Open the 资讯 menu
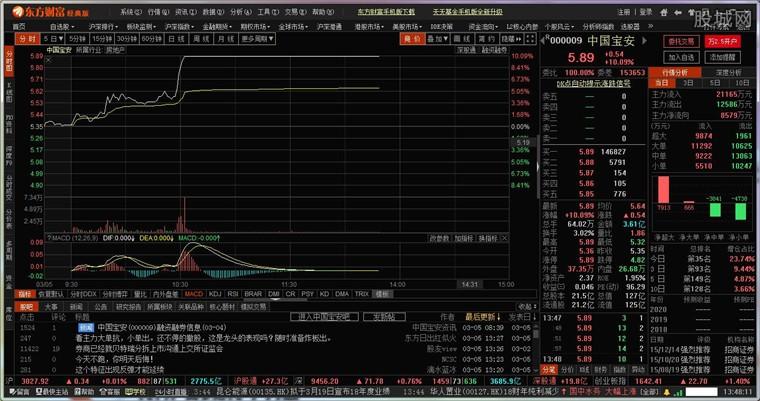Screen dimensions: 760x401 186,12
